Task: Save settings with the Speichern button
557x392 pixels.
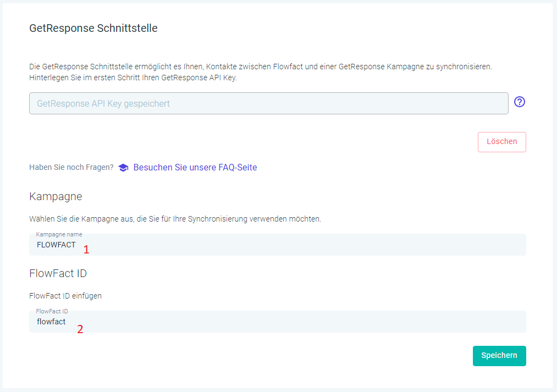Action: coord(499,355)
